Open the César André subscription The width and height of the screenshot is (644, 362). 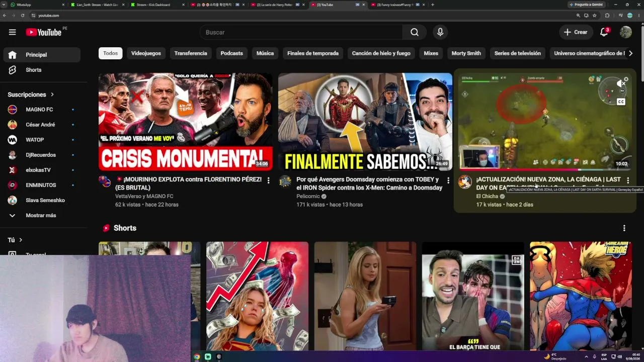[x=42, y=125]
